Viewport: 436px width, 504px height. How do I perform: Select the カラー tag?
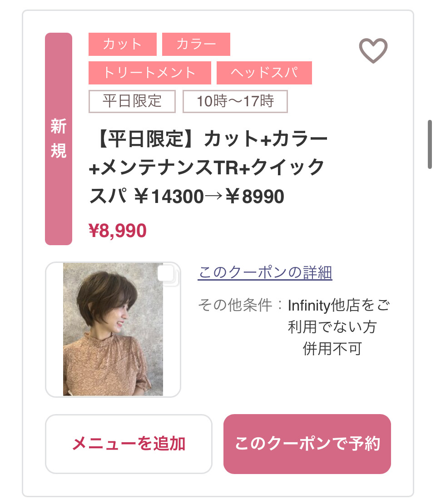(x=196, y=44)
